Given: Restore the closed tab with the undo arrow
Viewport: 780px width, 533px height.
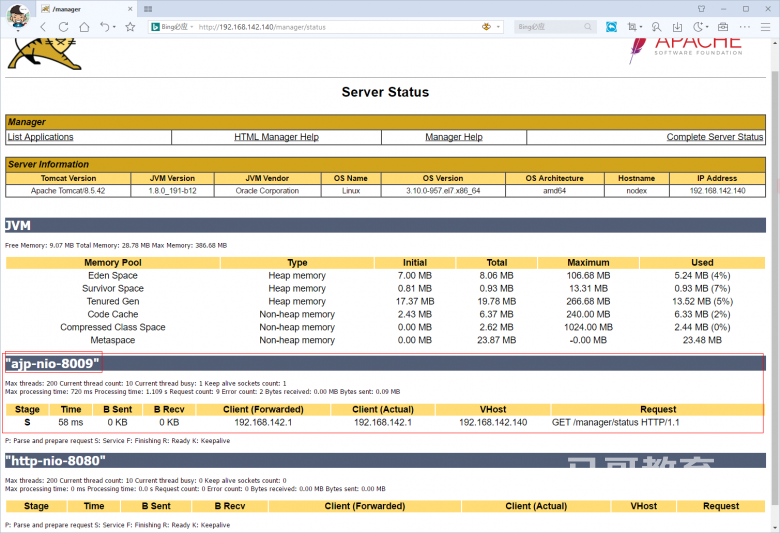Looking at the screenshot, I should coord(104,27).
